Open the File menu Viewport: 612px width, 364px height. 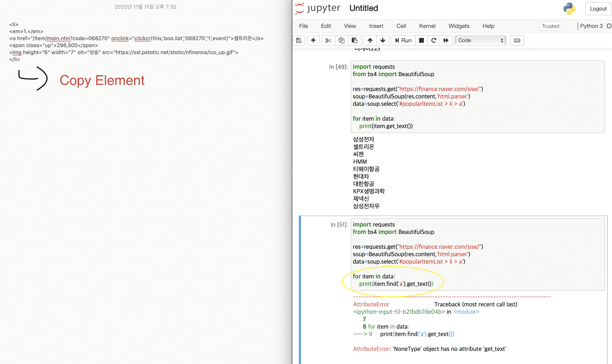point(303,26)
